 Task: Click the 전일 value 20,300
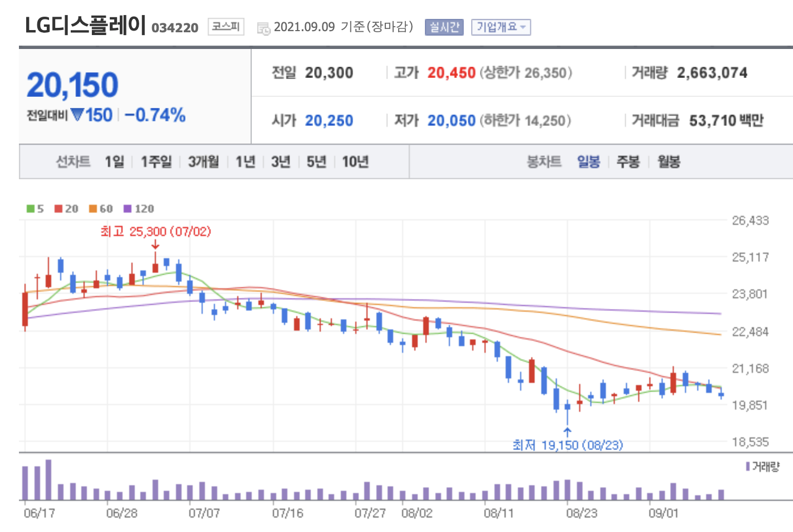pyautogui.click(x=329, y=73)
